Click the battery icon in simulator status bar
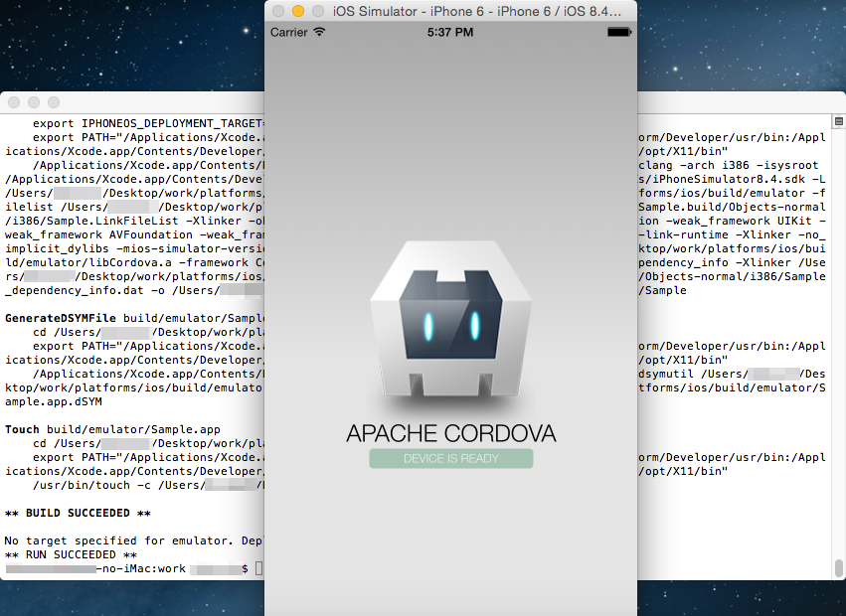The width and height of the screenshot is (846, 616). [x=619, y=33]
